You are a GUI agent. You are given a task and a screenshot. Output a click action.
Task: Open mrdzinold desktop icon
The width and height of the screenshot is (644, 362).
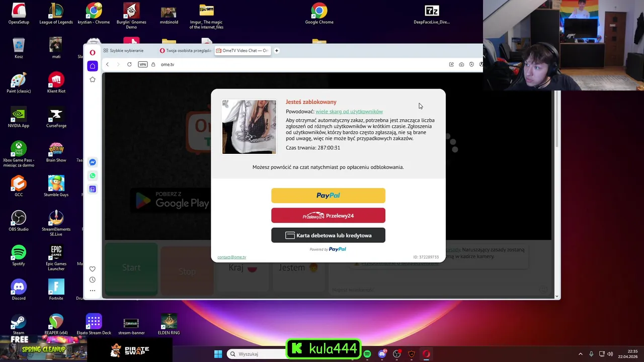pos(169,14)
